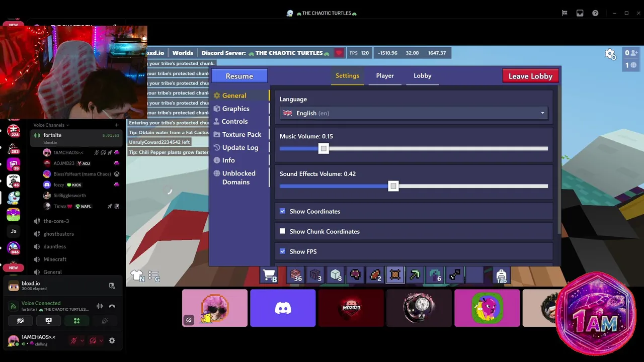
Task: Click the Js server icon
Action: point(14,231)
